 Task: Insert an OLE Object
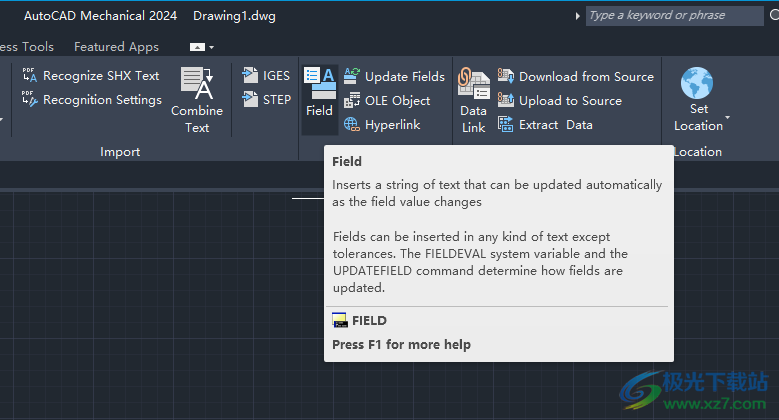tap(387, 100)
